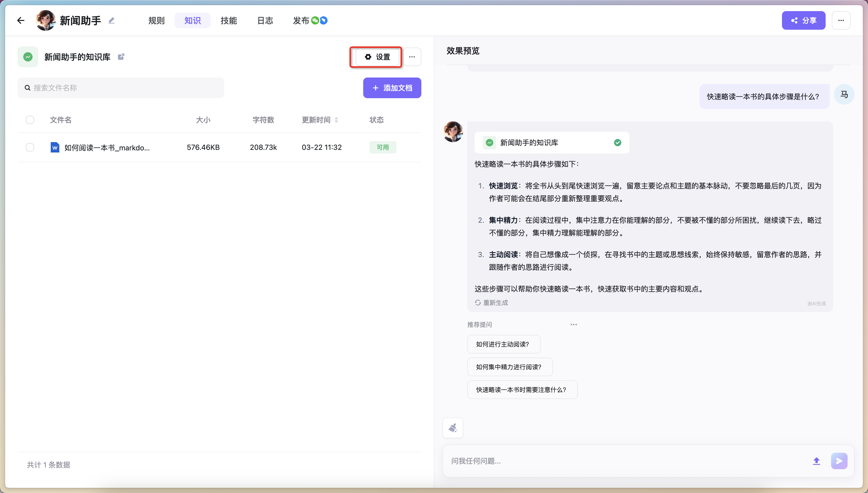The image size is (868, 493).
Task: Expand knowledge base more options ellipsis
Action: point(412,57)
